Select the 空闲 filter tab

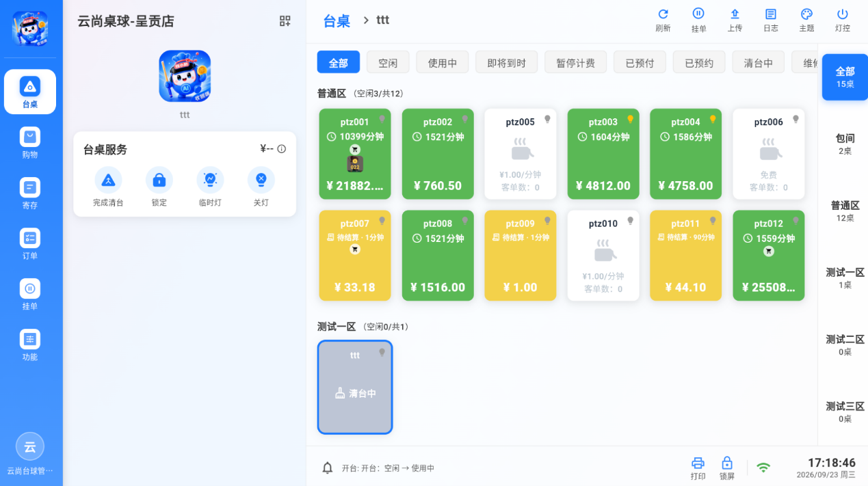388,62
